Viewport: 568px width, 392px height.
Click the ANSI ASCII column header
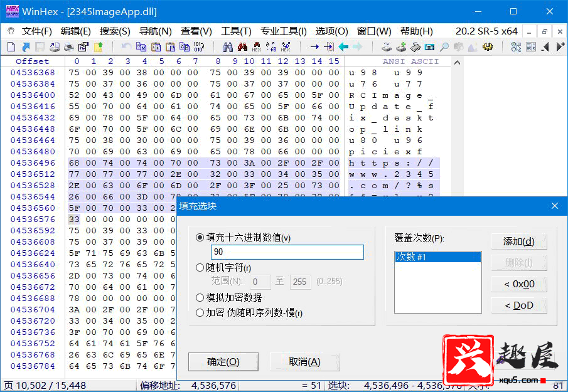(410, 61)
